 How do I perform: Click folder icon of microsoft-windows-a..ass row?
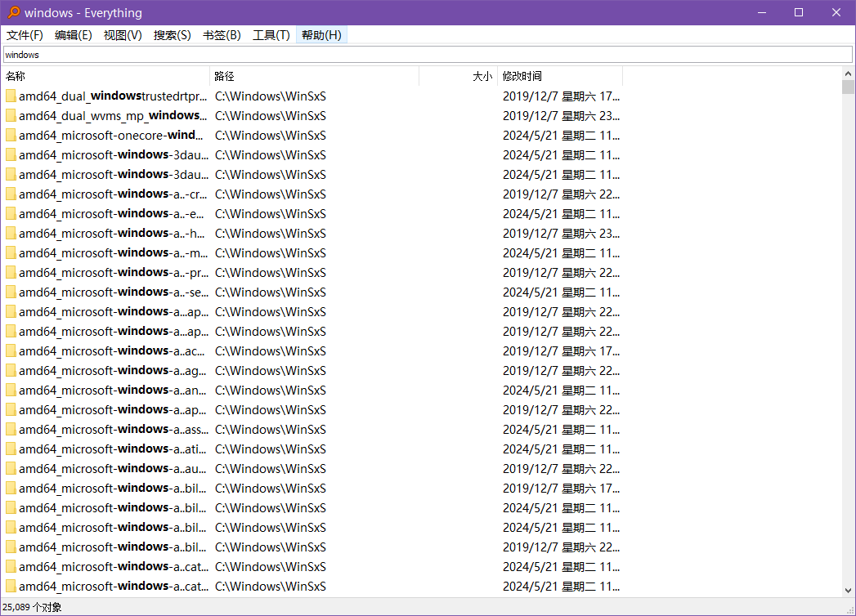click(11, 430)
